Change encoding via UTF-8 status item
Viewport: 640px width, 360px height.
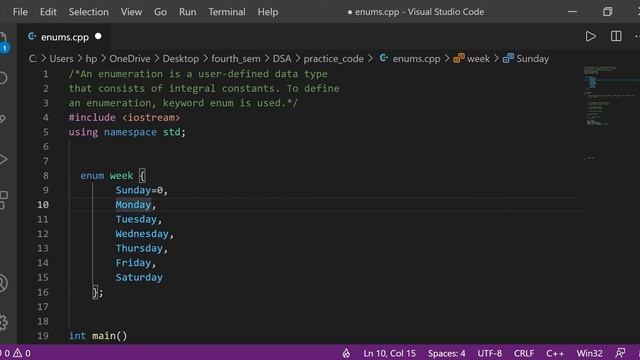coord(489,353)
